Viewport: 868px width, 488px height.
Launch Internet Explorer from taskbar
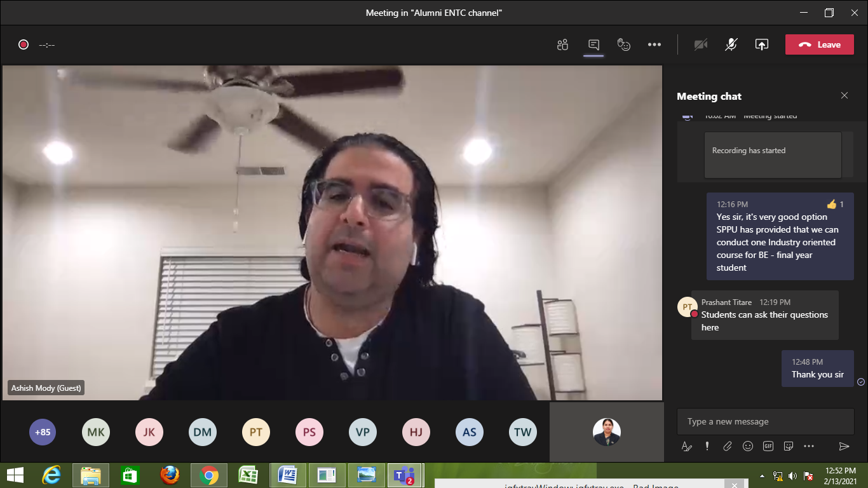pyautogui.click(x=51, y=475)
